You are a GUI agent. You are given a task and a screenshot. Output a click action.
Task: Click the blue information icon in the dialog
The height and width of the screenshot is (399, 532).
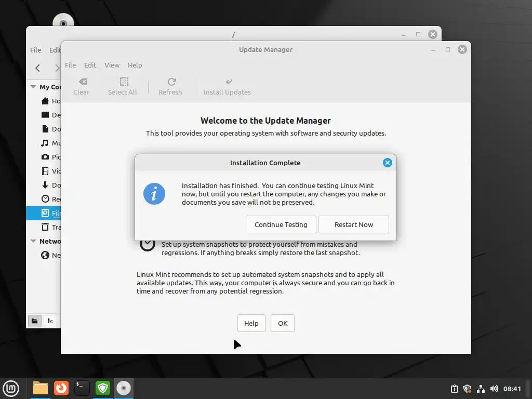point(154,194)
